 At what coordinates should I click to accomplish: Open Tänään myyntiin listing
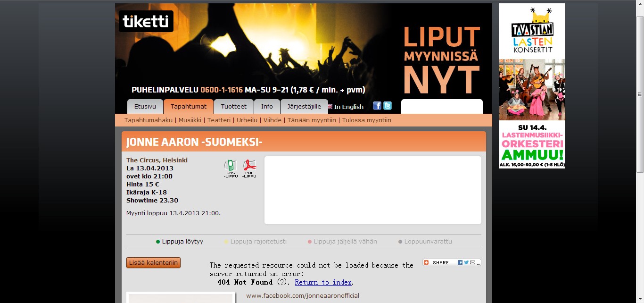pyautogui.click(x=312, y=120)
